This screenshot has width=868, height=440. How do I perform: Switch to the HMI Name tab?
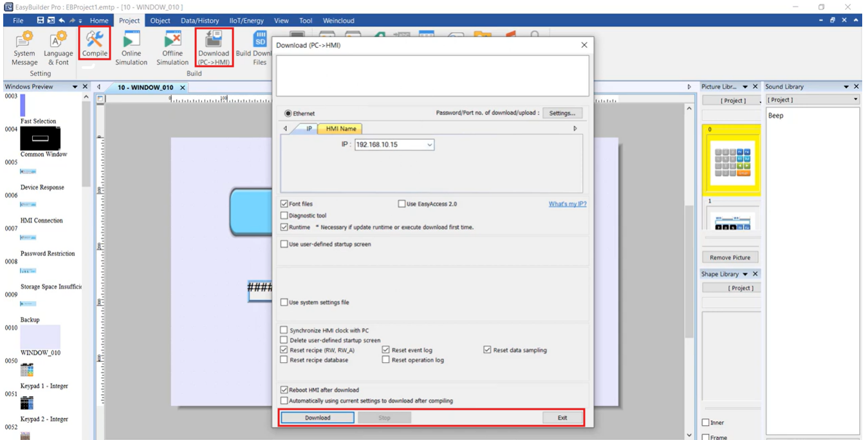[340, 129]
